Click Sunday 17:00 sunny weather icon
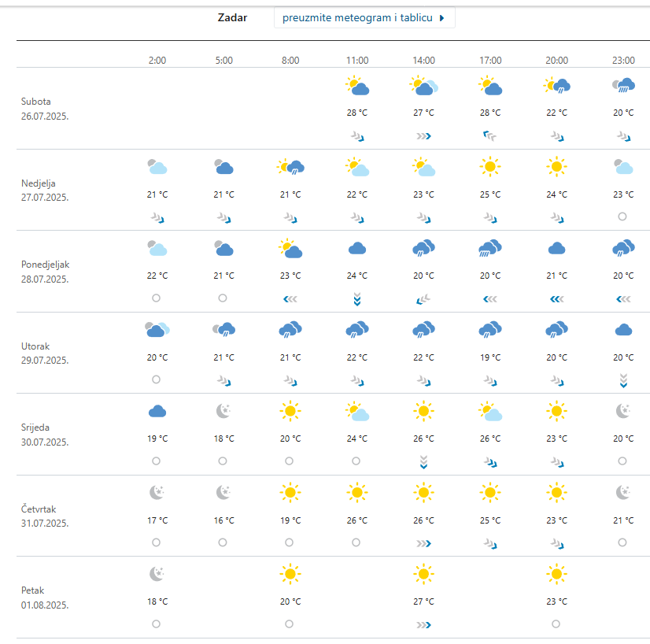The image size is (650, 644). click(490, 167)
